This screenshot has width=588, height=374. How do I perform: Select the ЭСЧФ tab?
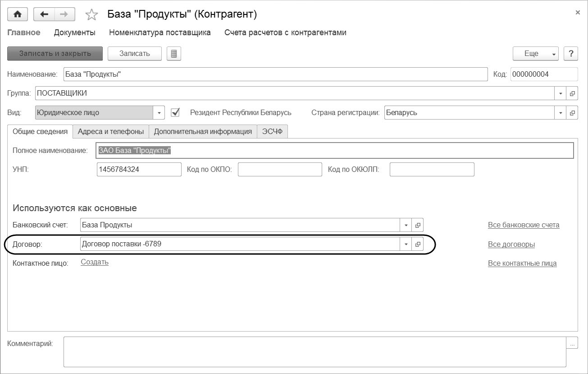272,131
